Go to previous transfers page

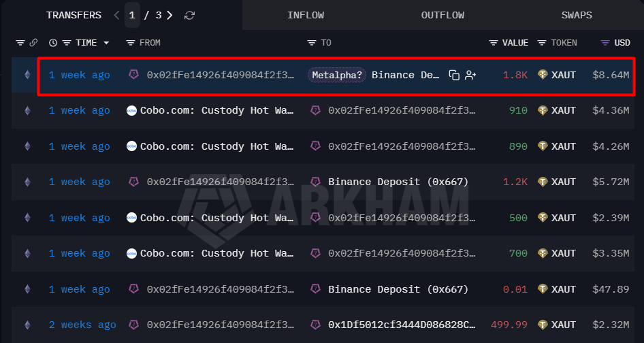pyautogui.click(x=116, y=15)
